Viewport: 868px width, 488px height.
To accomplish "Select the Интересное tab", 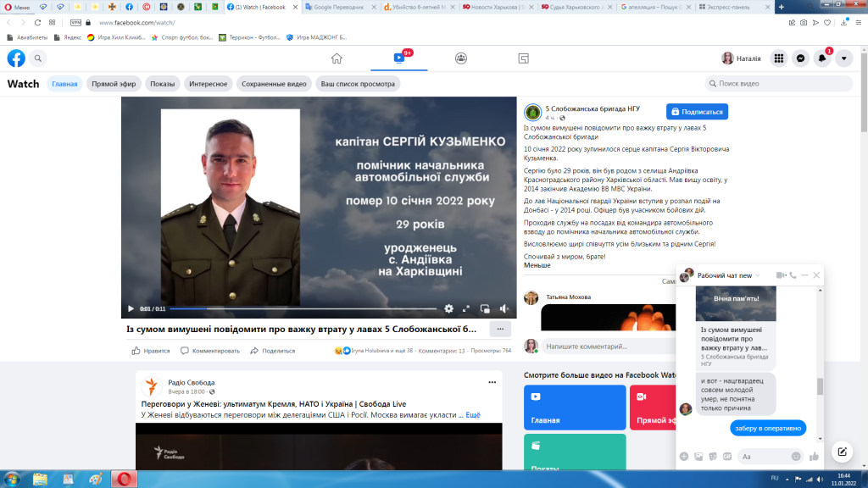I will [209, 84].
